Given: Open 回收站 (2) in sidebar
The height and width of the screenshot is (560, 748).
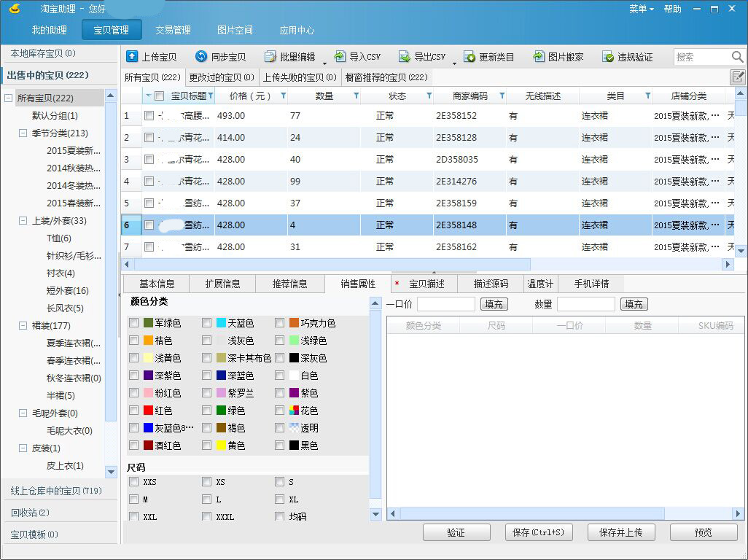Looking at the screenshot, I should click(30, 513).
